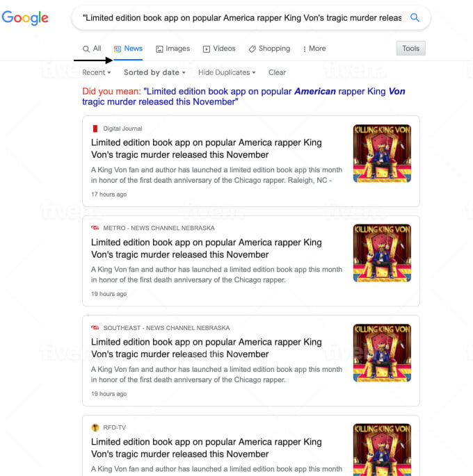
Task: Click inside the search query field
Action: (242, 18)
